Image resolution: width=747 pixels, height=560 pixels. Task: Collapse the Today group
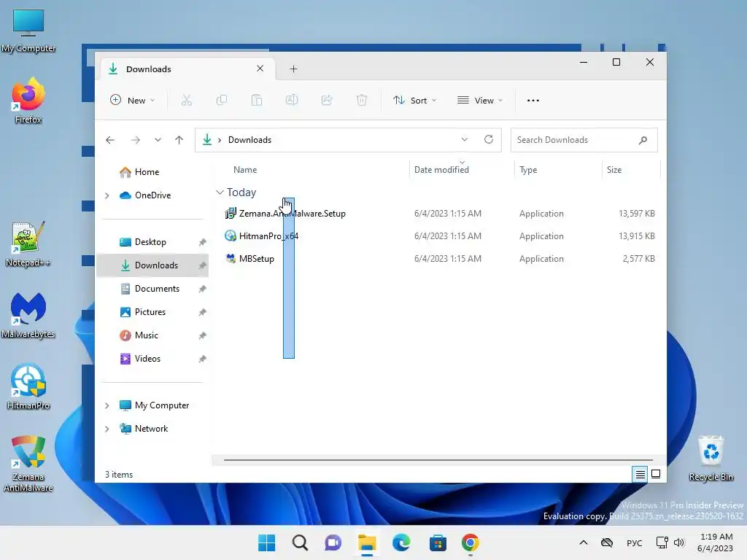tap(220, 192)
